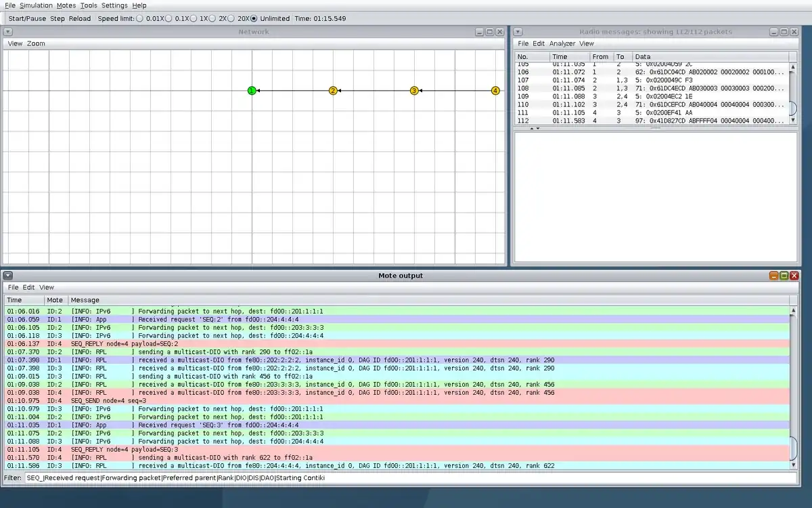Select mote node 2 in Network view
The width and height of the screenshot is (812, 508).
(x=333, y=90)
